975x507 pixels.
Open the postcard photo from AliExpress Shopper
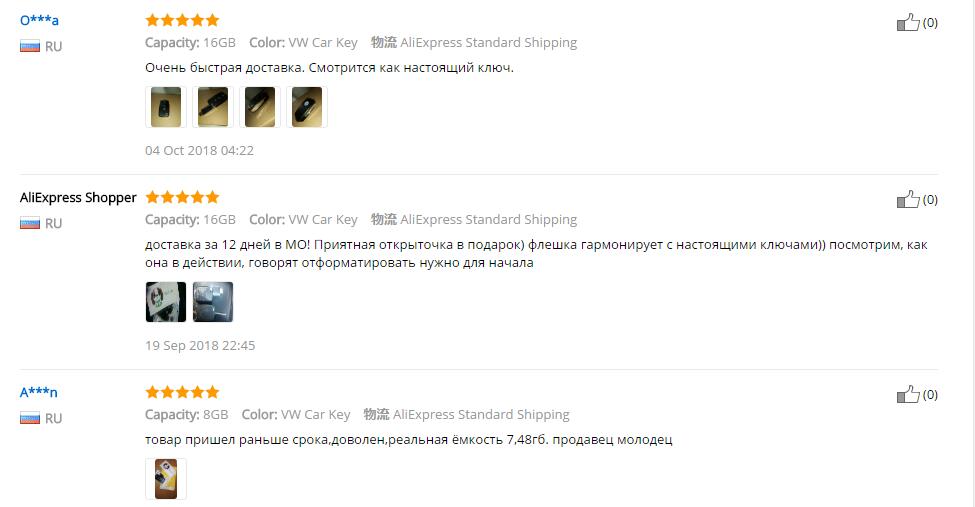pyautogui.click(x=166, y=302)
